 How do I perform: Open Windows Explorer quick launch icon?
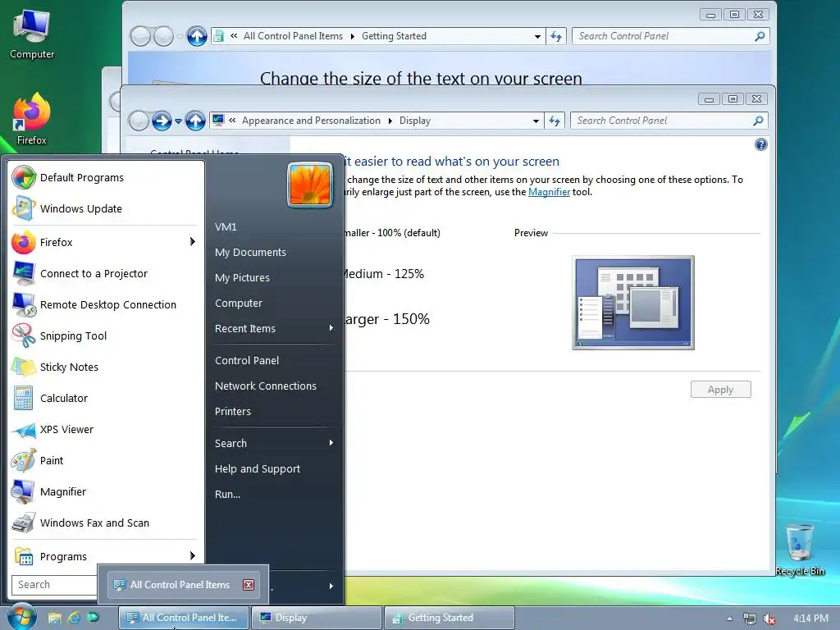pyautogui.click(x=54, y=618)
